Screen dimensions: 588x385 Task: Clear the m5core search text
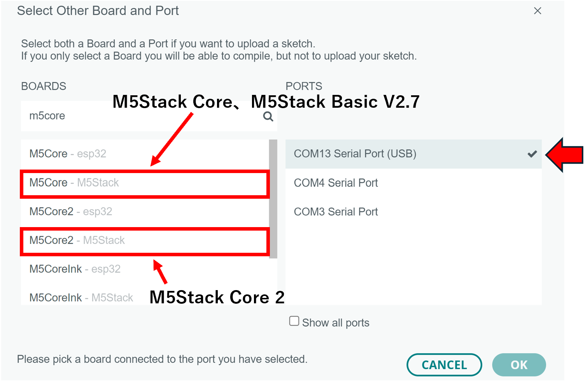[x=47, y=116]
